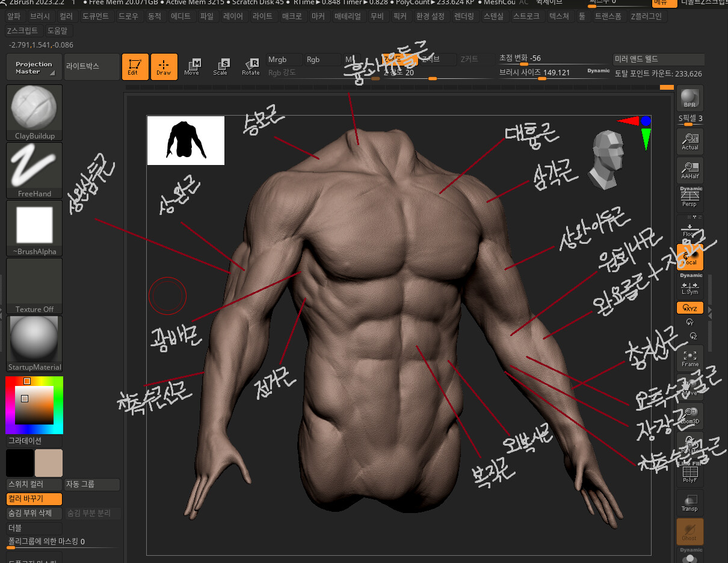Open the Projection Master panel
Image resolution: width=728 pixels, height=563 pixels.
pos(33,66)
